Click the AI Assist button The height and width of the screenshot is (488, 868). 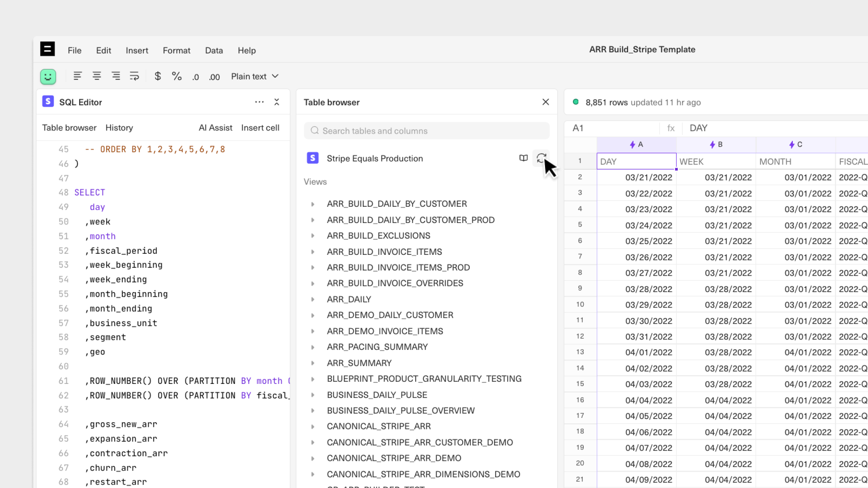(x=215, y=128)
